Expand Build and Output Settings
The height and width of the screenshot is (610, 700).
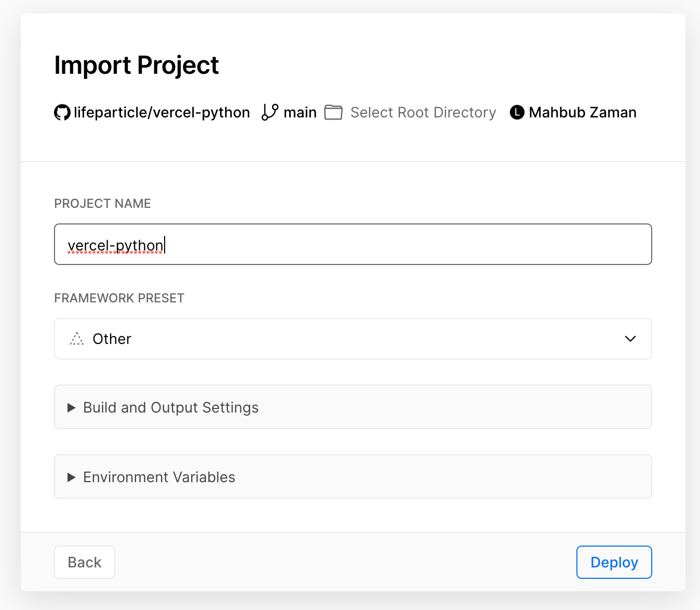[x=353, y=407]
